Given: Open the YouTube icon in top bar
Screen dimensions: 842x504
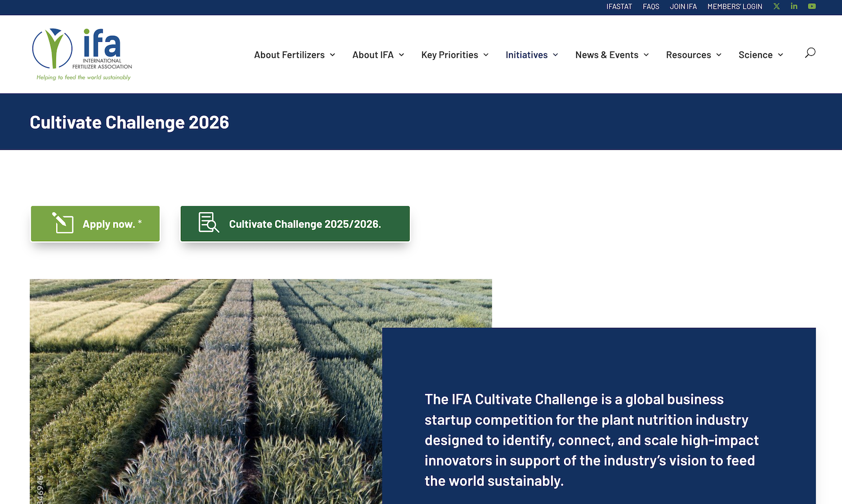Looking at the screenshot, I should (x=812, y=7).
